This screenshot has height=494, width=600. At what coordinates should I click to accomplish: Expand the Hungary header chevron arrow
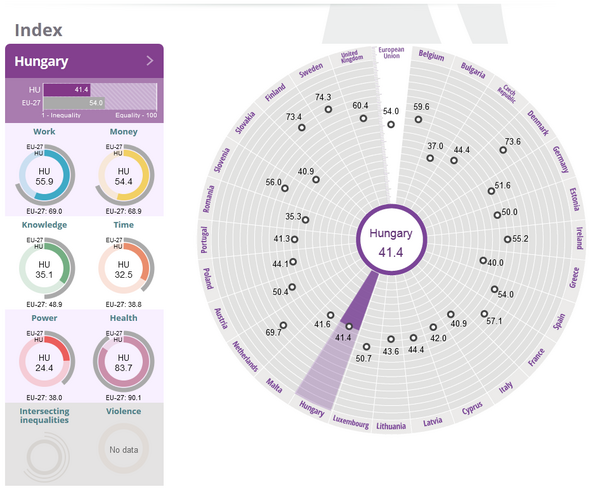(150, 61)
